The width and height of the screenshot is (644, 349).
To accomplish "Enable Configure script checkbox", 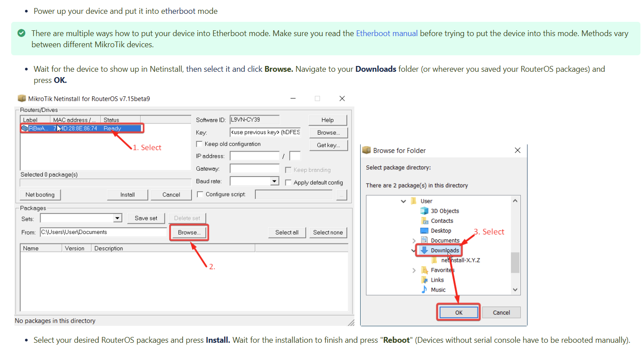I will [x=200, y=194].
